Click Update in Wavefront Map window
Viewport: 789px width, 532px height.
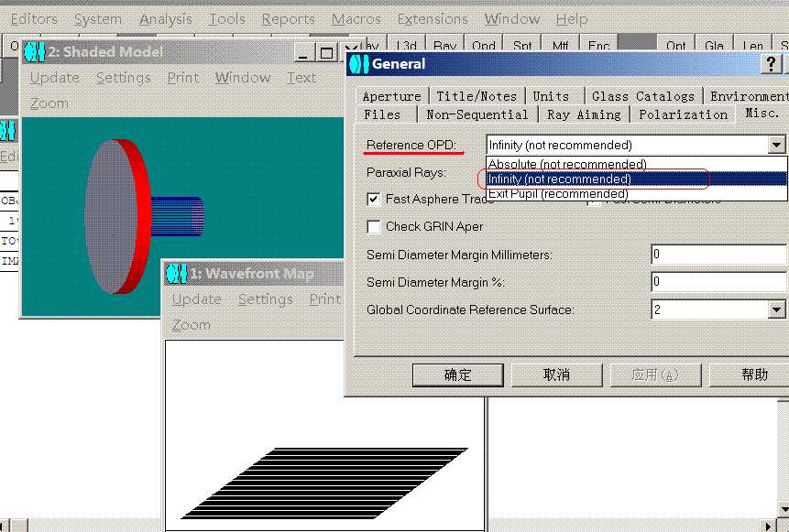(x=197, y=299)
